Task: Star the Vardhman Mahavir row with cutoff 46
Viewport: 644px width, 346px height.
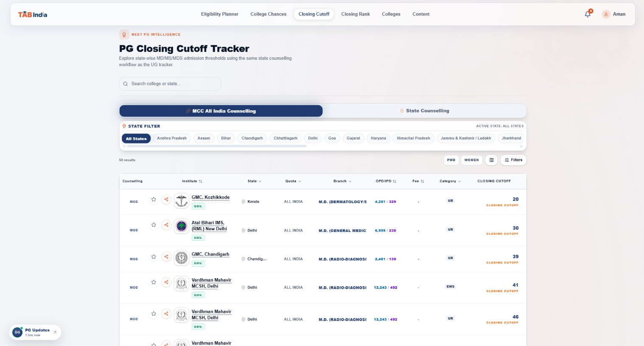Action: (154, 314)
